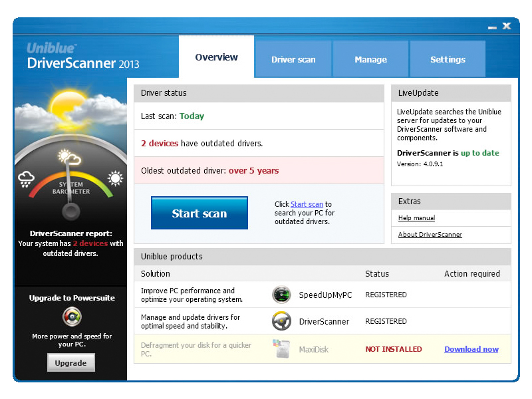Close the DriverScanner window
Viewport: 532px width, 399px height.
507,26
